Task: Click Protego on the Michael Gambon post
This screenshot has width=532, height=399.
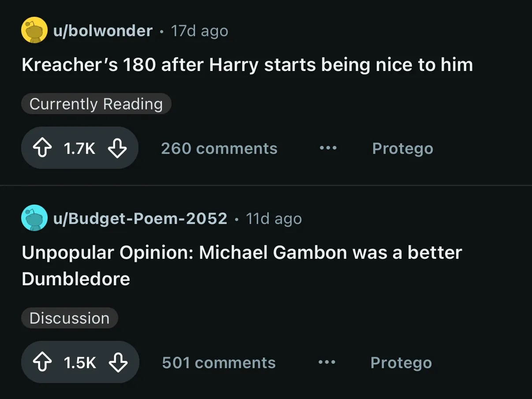Action: pyautogui.click(x=401, y=363)
